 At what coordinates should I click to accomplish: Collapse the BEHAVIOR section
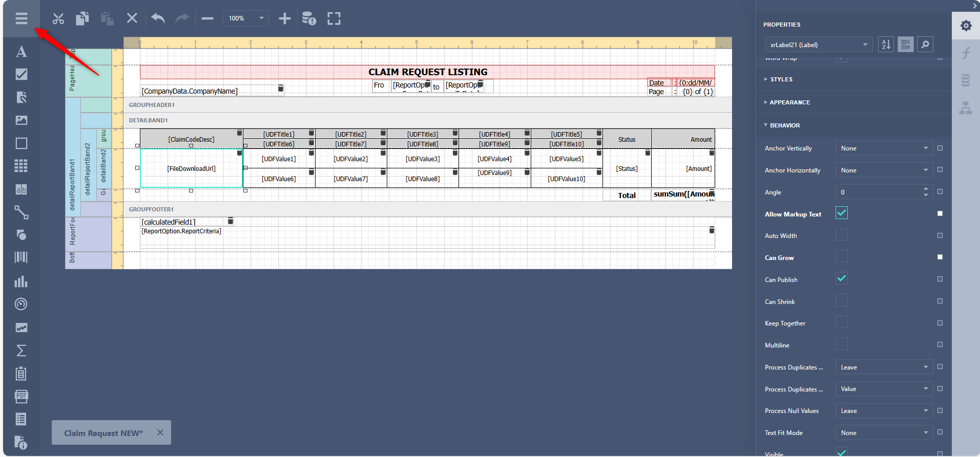pyautogui.click(x=782, y=125)
